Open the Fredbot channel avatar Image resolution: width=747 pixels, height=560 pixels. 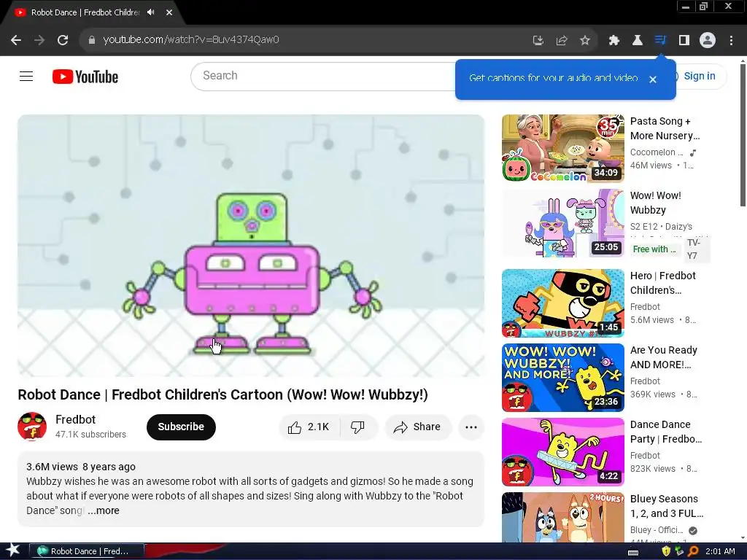coord(32,426)
